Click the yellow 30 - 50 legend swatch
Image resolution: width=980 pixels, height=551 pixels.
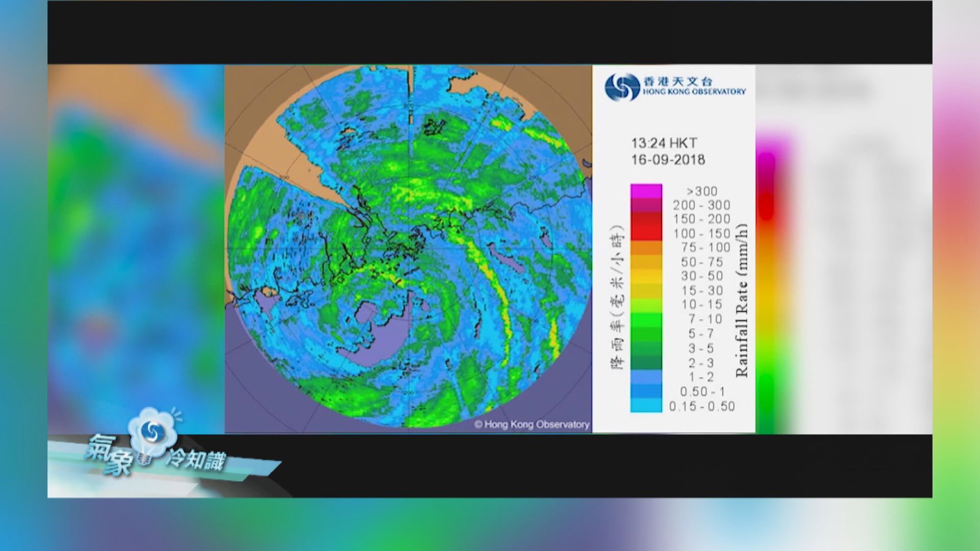pos(646,276)
